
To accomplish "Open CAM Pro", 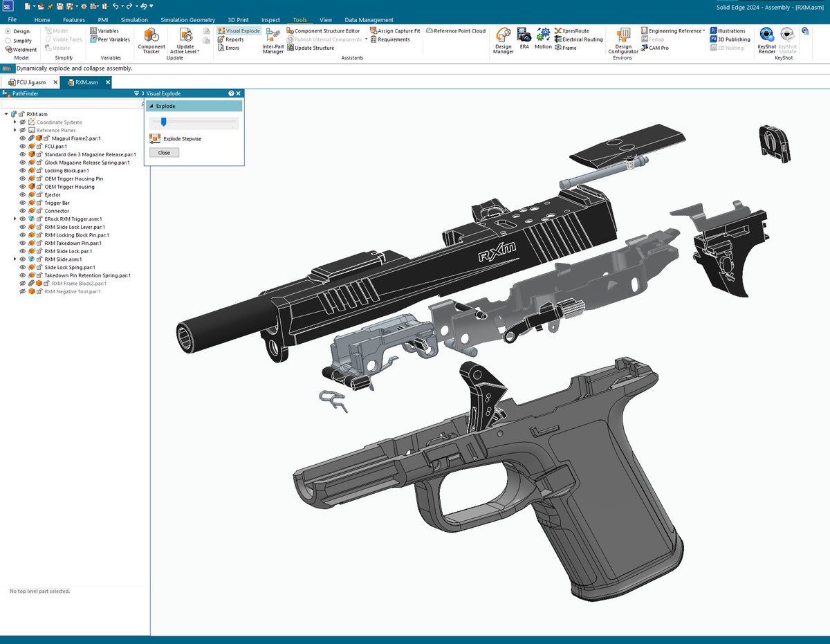I will pyautogui.click(x=654, y=48).
